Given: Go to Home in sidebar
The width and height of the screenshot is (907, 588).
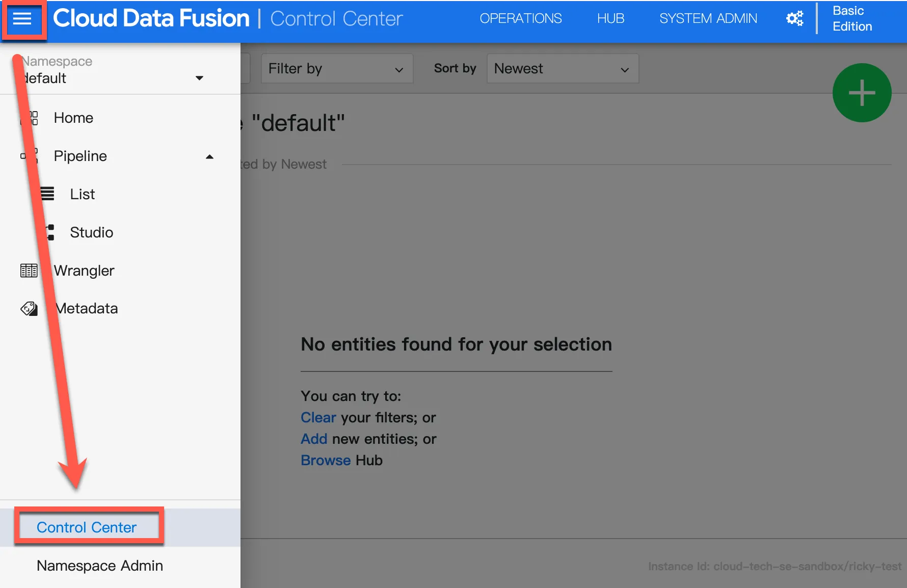Looking at the screenshot, I should (x=73, y=118).
